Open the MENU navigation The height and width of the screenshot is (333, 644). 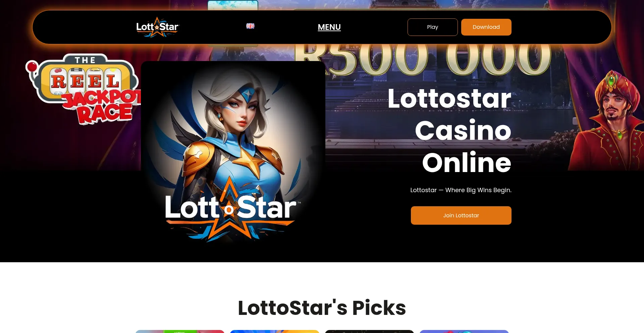pyautogui.click(x=329, y=27)
